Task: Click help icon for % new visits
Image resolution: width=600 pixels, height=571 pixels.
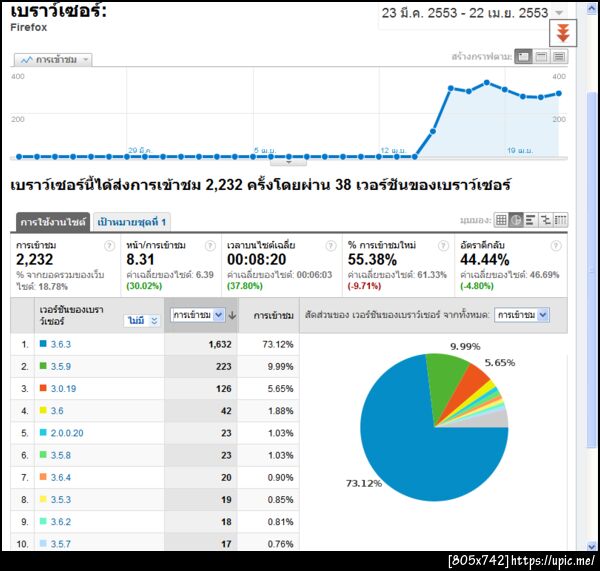Action: coord(443,246)
